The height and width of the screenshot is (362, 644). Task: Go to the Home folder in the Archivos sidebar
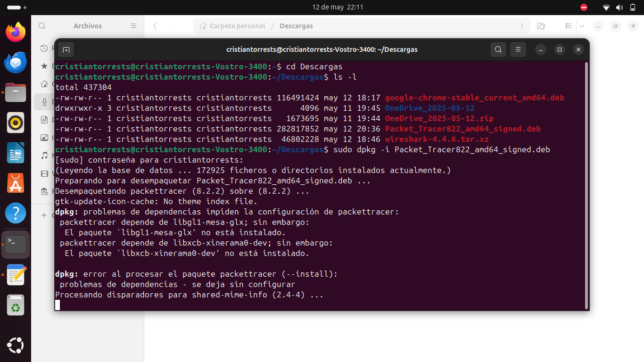44,84
